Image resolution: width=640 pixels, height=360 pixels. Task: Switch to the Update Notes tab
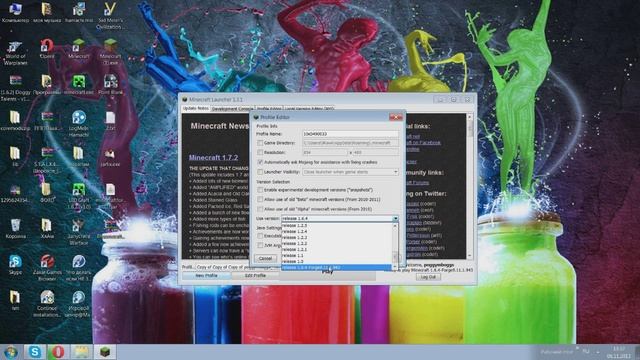(196, 109)
